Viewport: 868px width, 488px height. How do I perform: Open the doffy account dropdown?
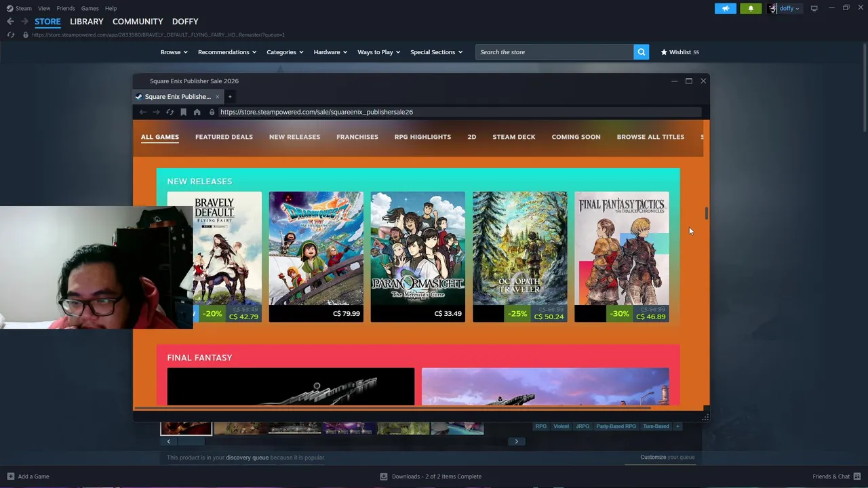(789, 8)
